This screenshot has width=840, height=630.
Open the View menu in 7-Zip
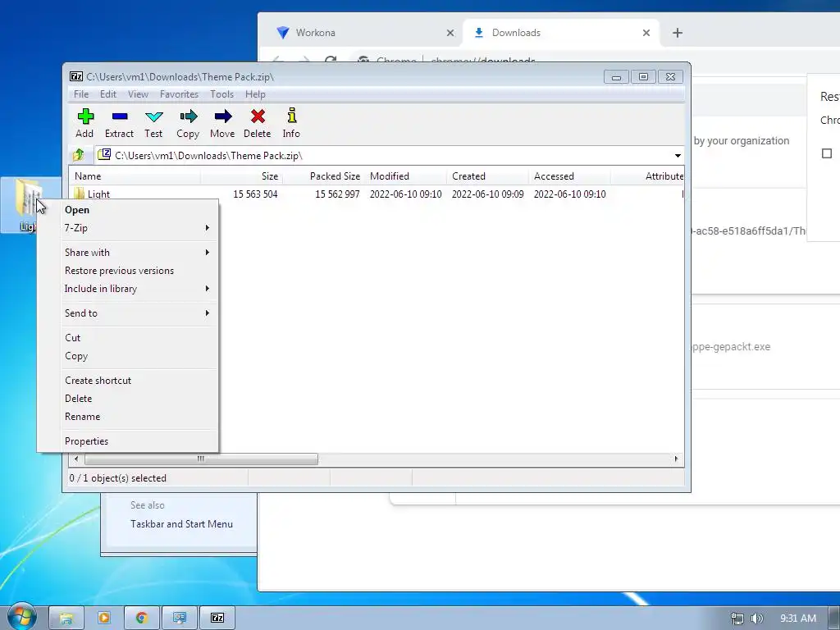pyautogui.click(x=138, y=94)
